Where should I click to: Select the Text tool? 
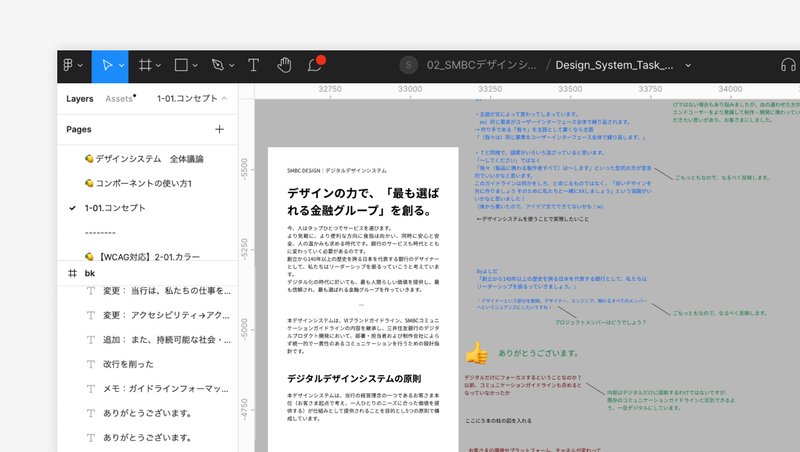click(254, 65)
